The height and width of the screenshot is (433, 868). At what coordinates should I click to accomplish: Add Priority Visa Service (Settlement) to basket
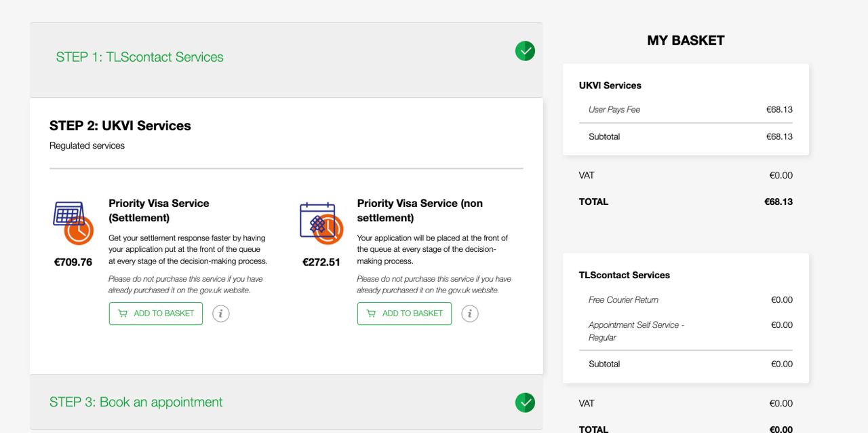click(x=156, y=314)
